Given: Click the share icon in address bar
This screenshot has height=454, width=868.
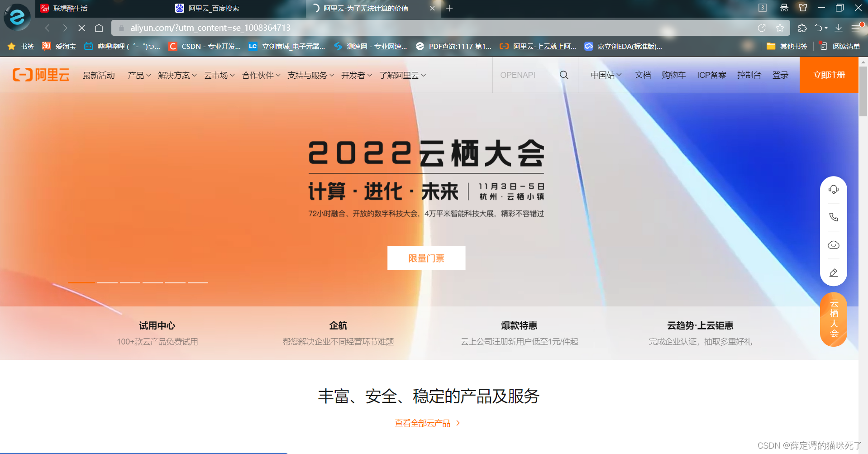Looking at the screenshot, I should click(762, 28).
